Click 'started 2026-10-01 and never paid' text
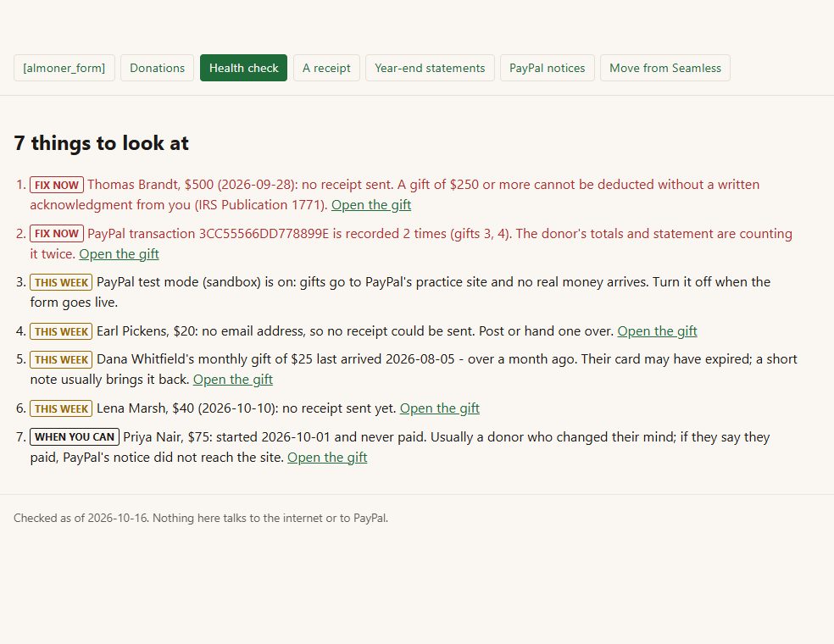This screenshot has width=834, height=644. 320,437
